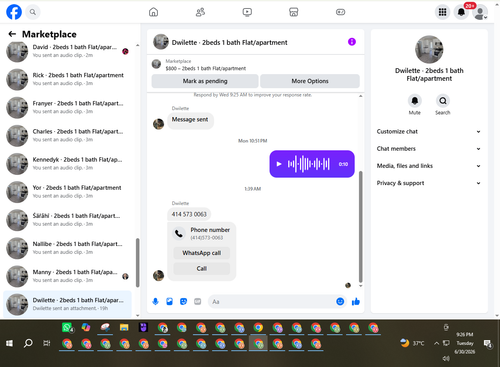Expand Customize chat section

point(429,132)
